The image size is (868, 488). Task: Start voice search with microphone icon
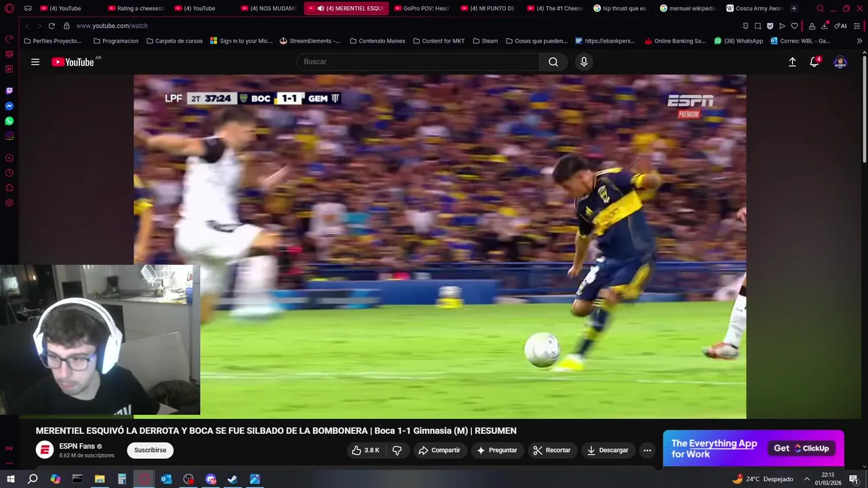click(x=584, y=62)
